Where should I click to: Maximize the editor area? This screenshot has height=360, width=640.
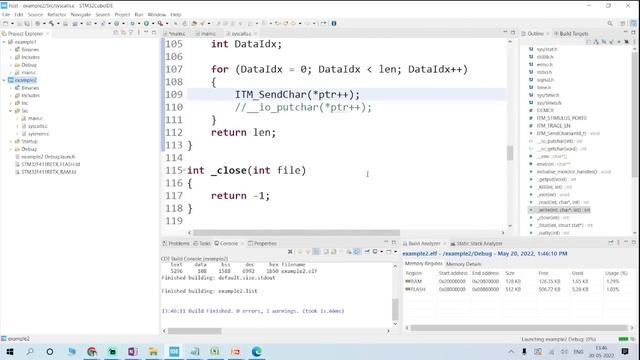coord(513,33)
